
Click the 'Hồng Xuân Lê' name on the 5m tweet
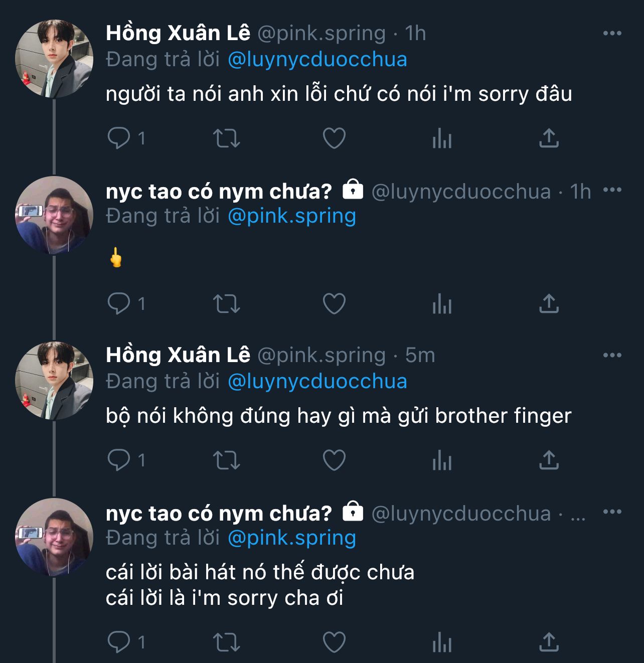(x=178, y=356)
